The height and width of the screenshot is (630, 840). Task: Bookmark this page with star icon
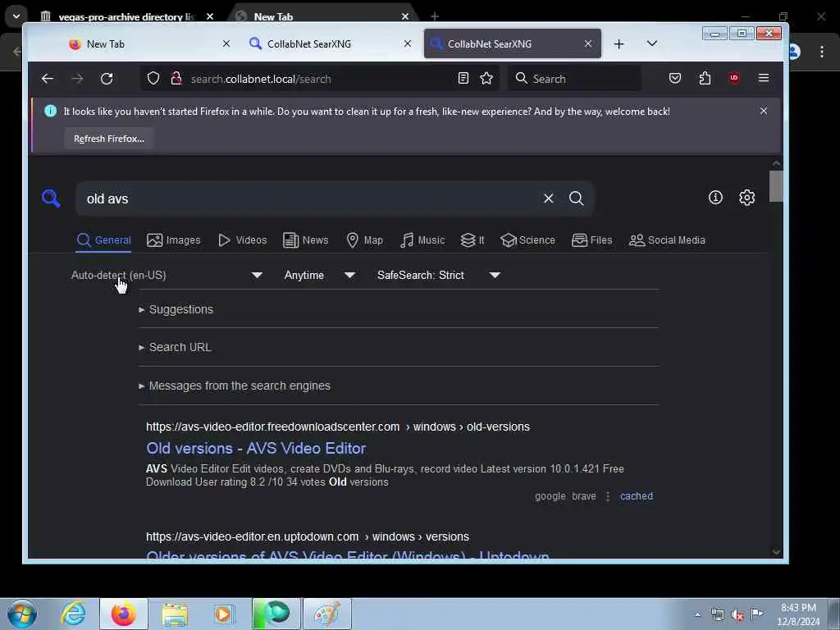pos(486,78)
